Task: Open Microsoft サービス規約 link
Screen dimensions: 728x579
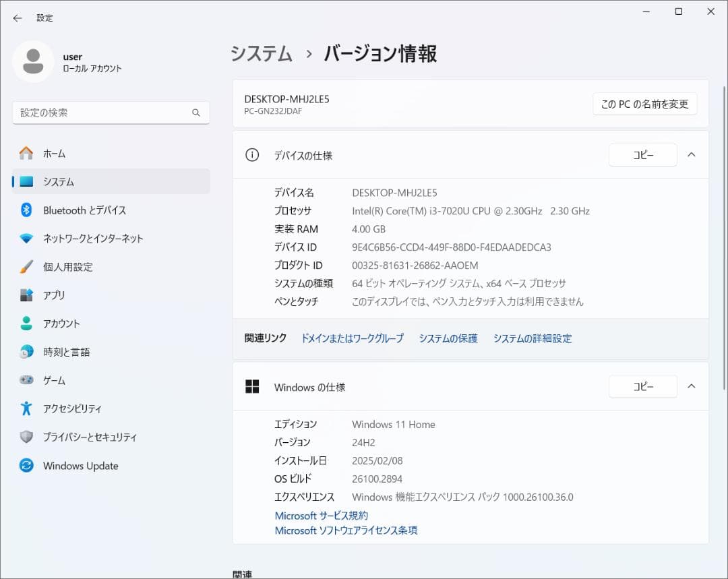Action: pyautogui.click(x=321, y=516)
